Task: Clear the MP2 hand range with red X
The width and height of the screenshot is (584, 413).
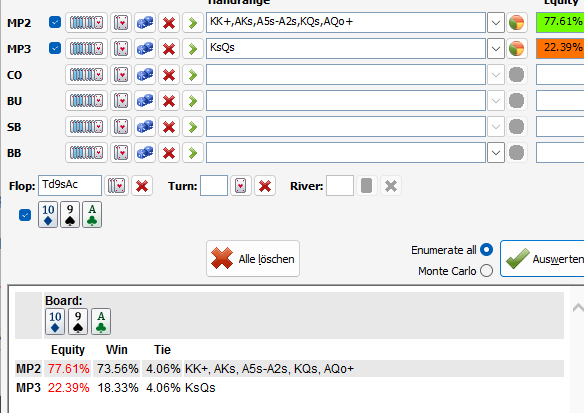Action: tap(169, 23)
